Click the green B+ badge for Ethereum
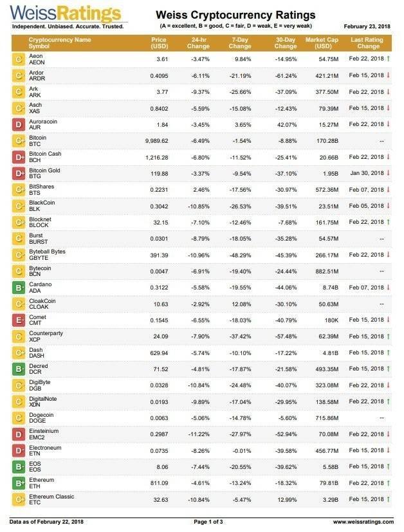404x532 pixels. pos(19,483)
